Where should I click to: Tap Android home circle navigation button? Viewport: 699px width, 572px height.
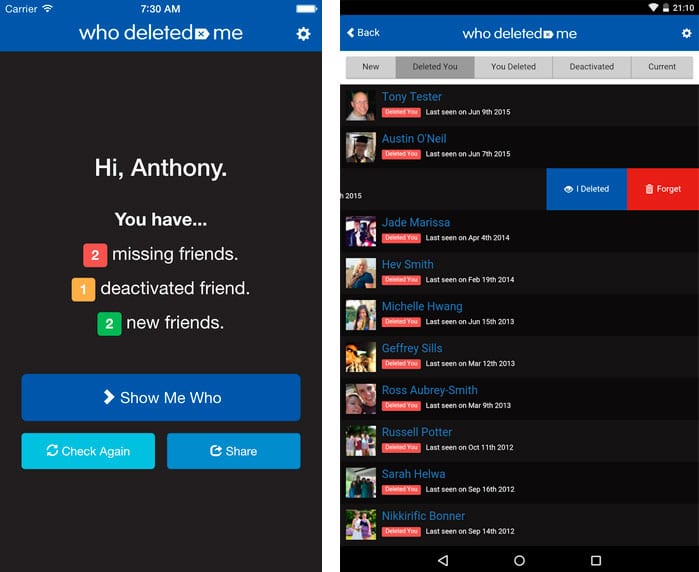pos(519,560)
